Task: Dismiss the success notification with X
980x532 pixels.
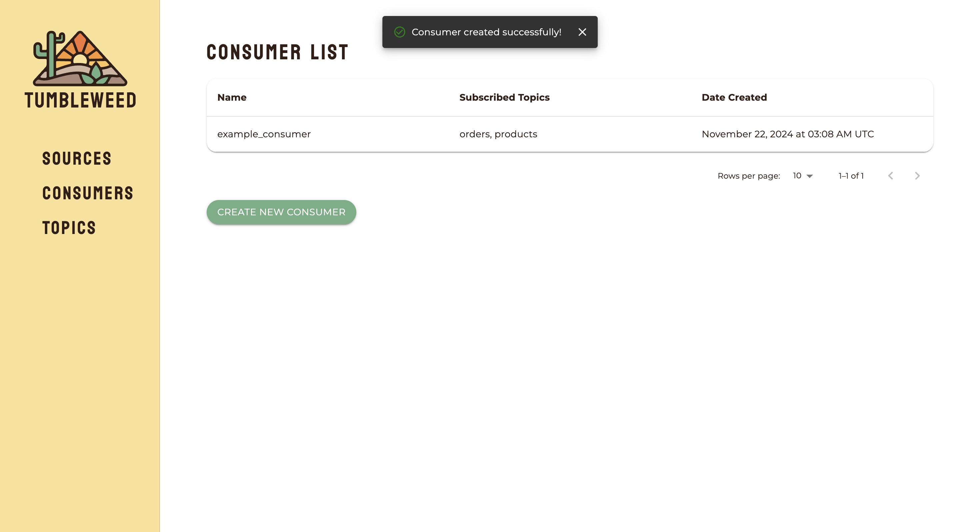Action: [x=582, y=32]
